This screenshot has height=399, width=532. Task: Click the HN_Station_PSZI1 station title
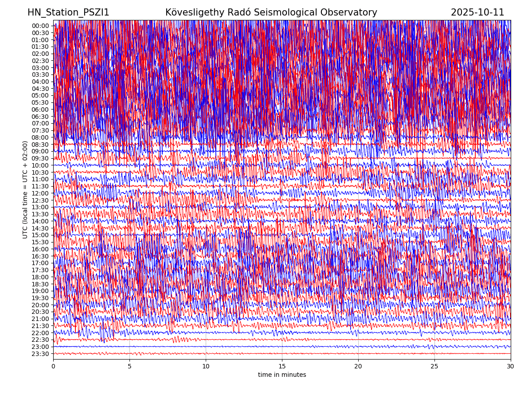point(68,12)
